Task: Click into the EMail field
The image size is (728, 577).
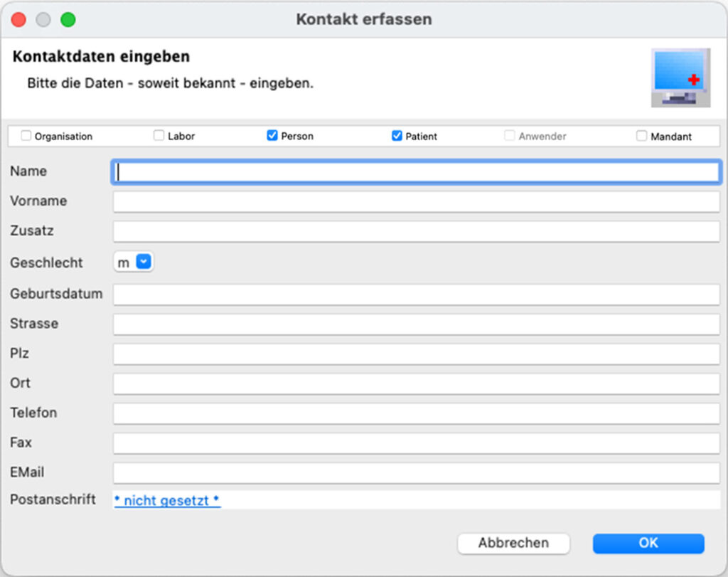Action: click(x=417, y=472)
